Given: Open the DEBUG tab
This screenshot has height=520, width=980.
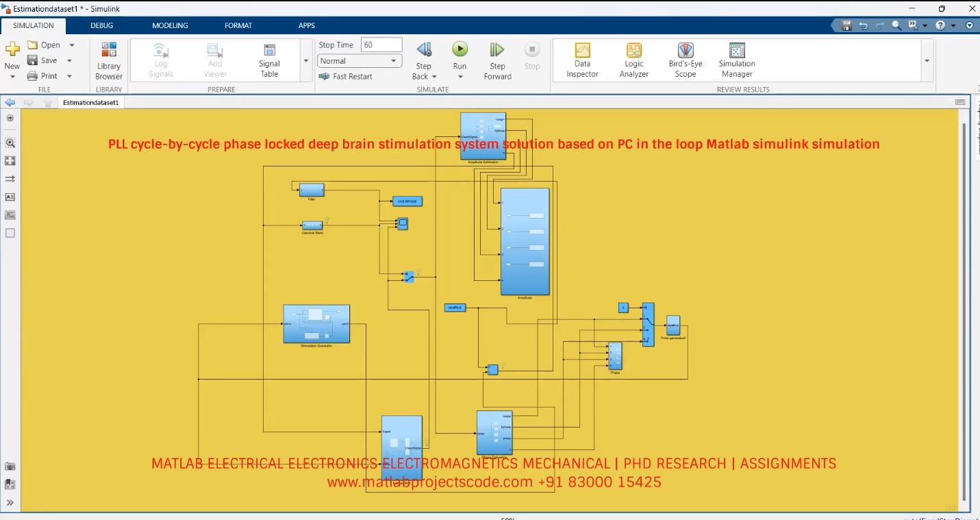Looking at the screenshot, I should tap(101, 25).
